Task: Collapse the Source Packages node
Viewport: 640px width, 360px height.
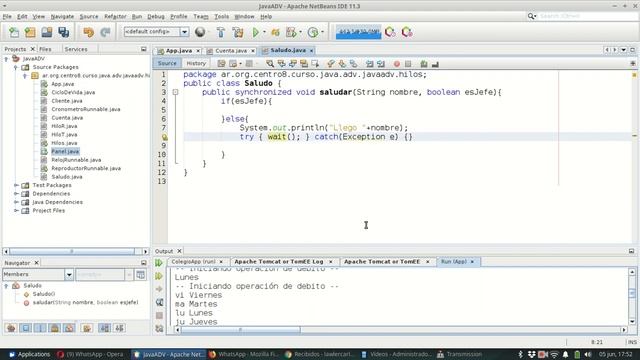Action: point(16,67)
